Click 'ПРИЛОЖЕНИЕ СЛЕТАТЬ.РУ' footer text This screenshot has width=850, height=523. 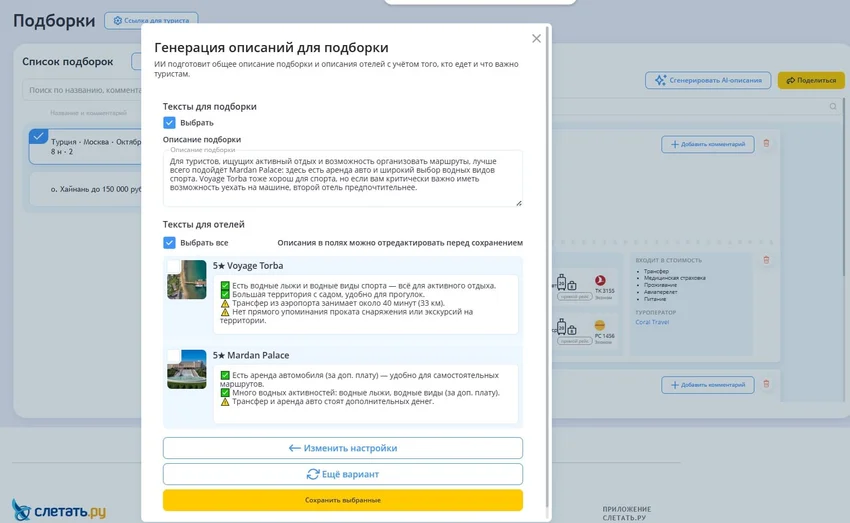tap(627, 513)
